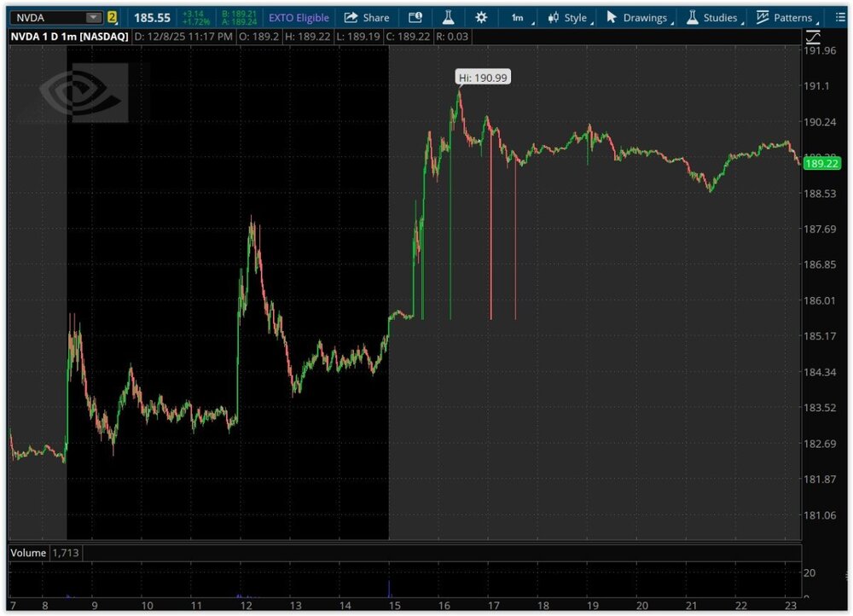Expand the 1m timeframe selector
Viewport: 853px width, 616px height.
click(519, 17)
